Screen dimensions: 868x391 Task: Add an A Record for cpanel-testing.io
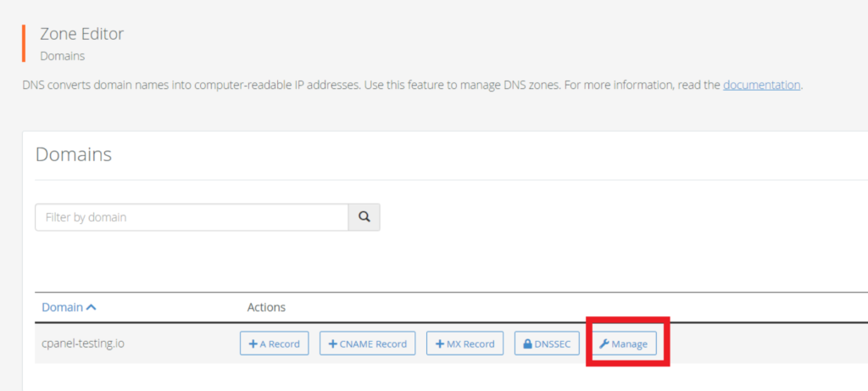click(x=275, y=344)
